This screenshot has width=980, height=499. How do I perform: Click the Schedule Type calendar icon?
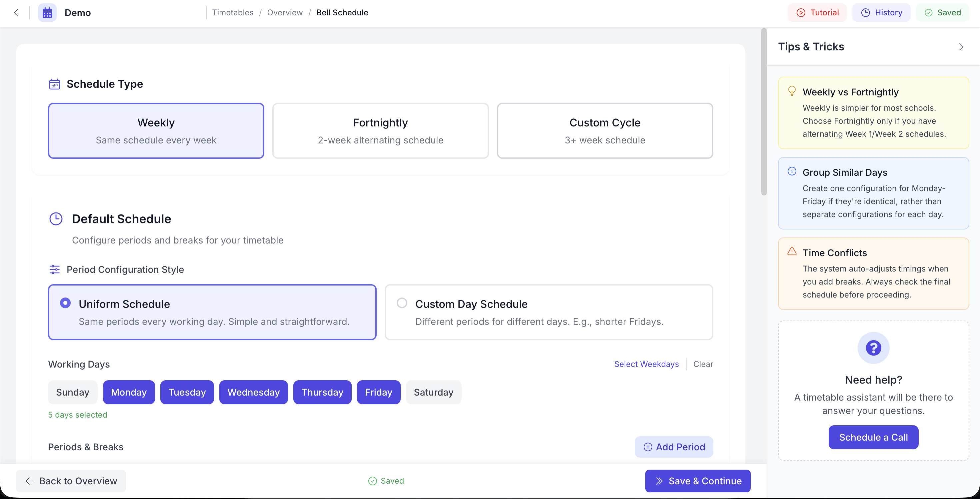(54, 84)
